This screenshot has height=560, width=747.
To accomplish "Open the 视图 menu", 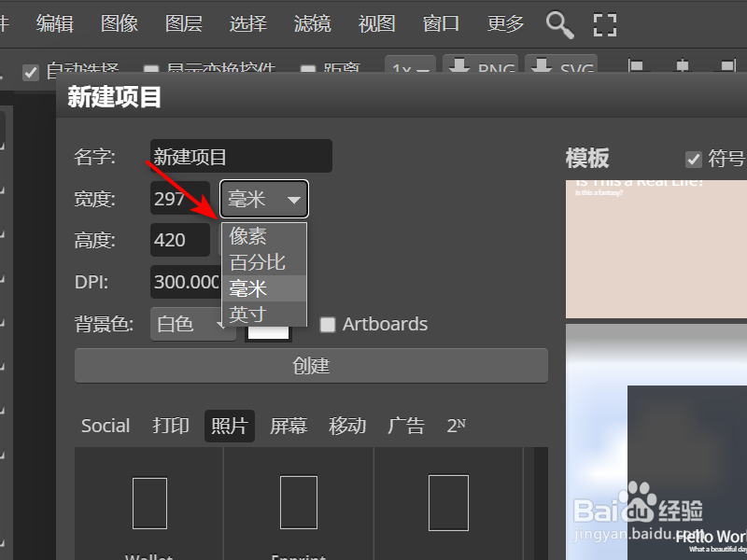I will (376, 23).
